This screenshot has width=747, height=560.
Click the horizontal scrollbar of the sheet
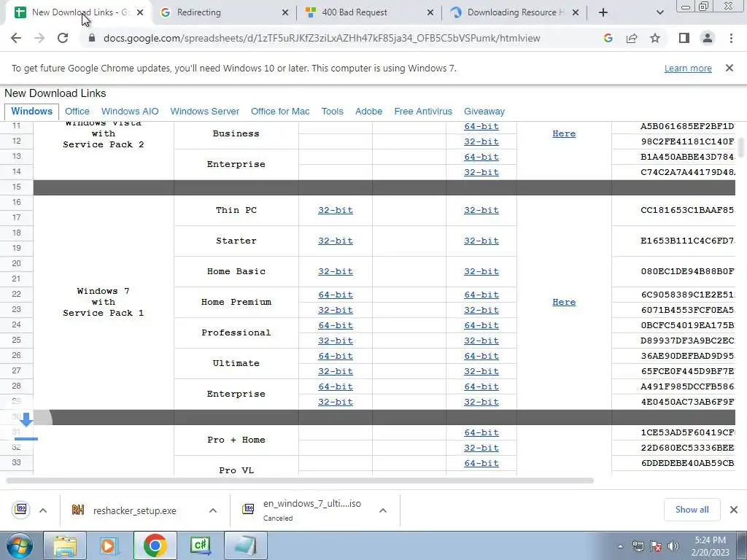coord(300,481)
